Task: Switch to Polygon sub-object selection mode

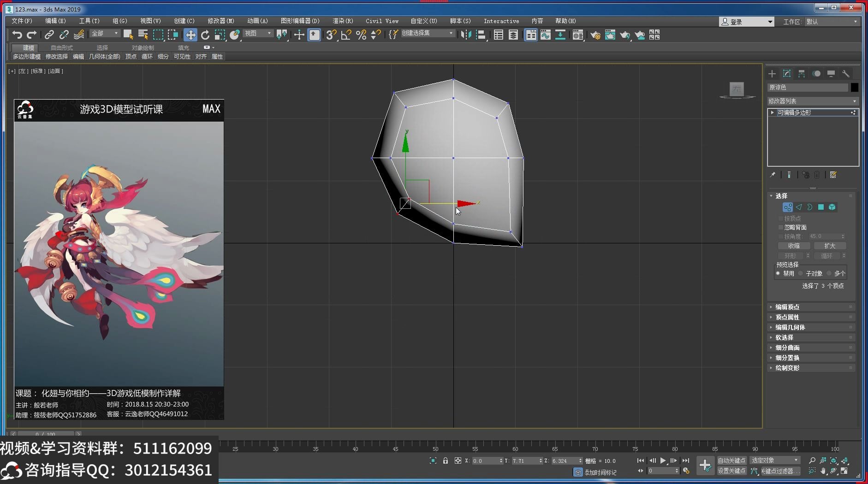Action: coord(821,207)
